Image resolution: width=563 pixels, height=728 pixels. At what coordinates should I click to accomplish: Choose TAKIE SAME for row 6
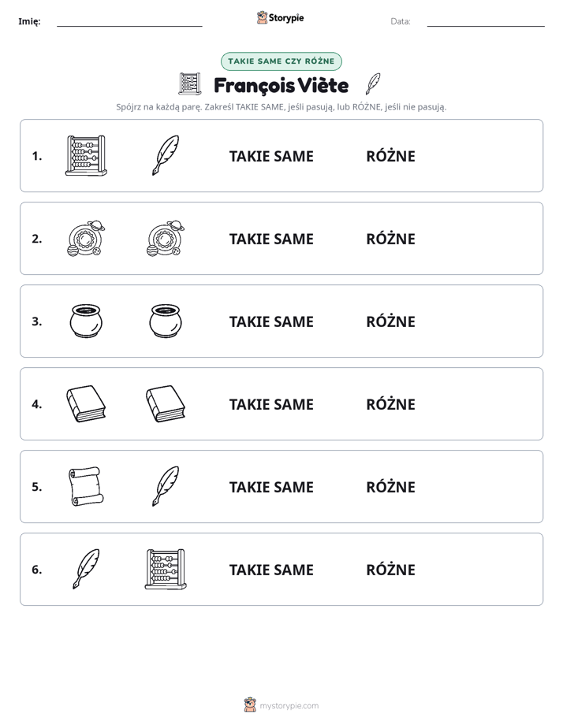click(271, 570)
